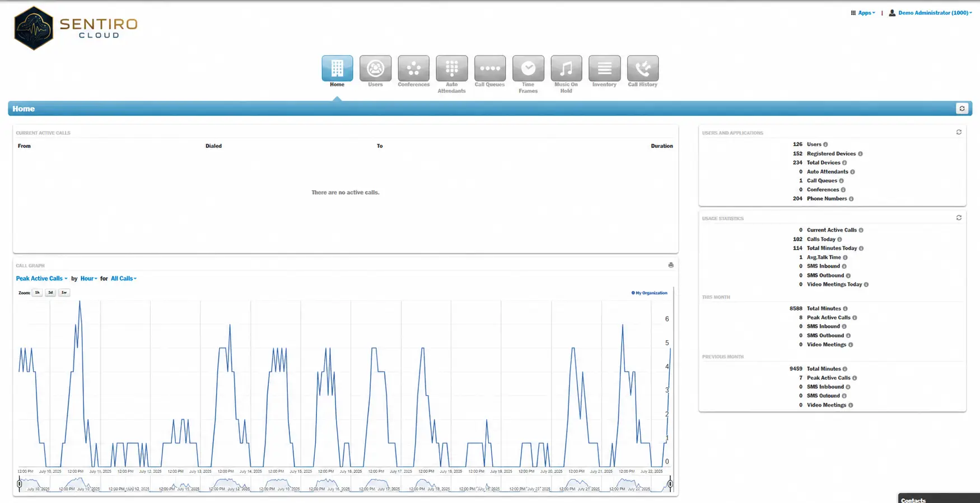Print the call graph
This screenshot has width=980, height=503.
[x=670, y=265]
